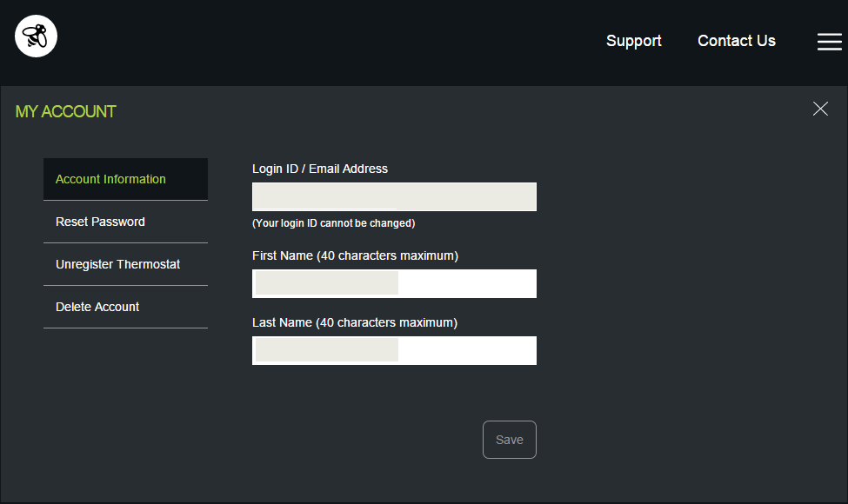Screen dimensions: 848x504
Task: Close the My Account panel
Action: [x=820, y=109]
